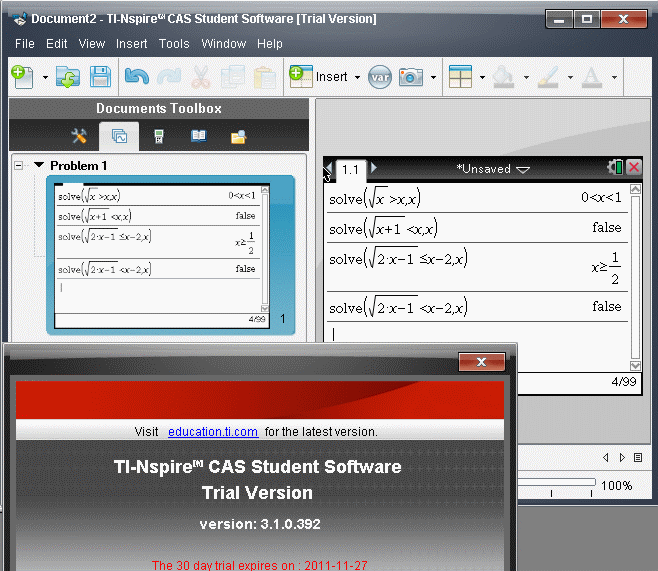Close the trial version dialog
This screenshot has height=571, width=658.
click(x=482, y=362)
